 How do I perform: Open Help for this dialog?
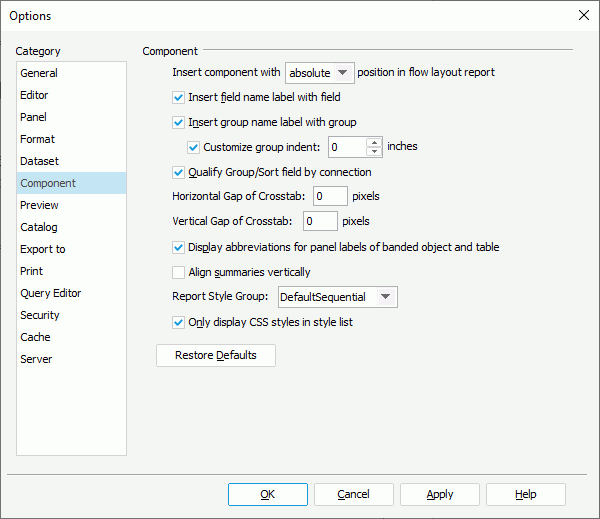[526, 495]
